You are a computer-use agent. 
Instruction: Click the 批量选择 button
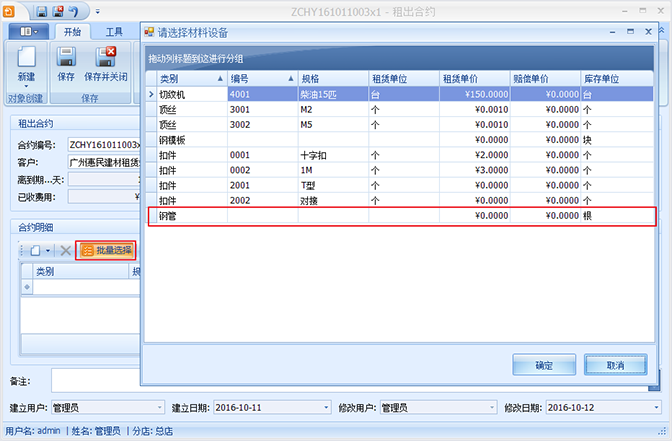(x=106, y=250)
